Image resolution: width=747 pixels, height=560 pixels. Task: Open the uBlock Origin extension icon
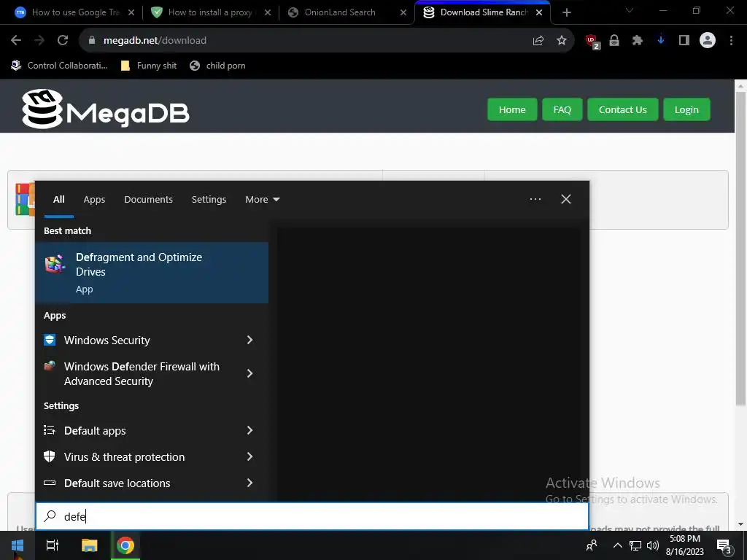[592, 41]
